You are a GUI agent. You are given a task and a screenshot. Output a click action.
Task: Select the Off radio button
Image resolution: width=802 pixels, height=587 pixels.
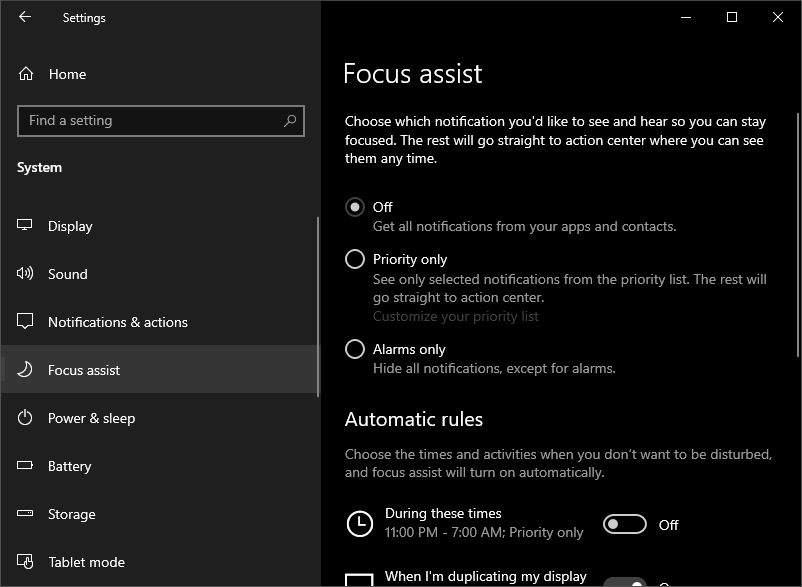point(355,207)
